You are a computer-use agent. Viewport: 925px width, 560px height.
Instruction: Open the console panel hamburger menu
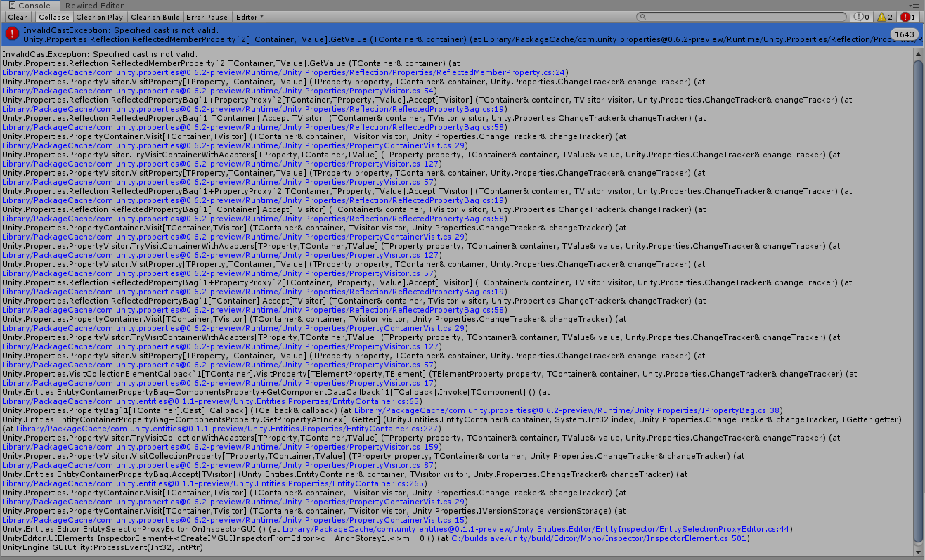click(x=914, y=5)
